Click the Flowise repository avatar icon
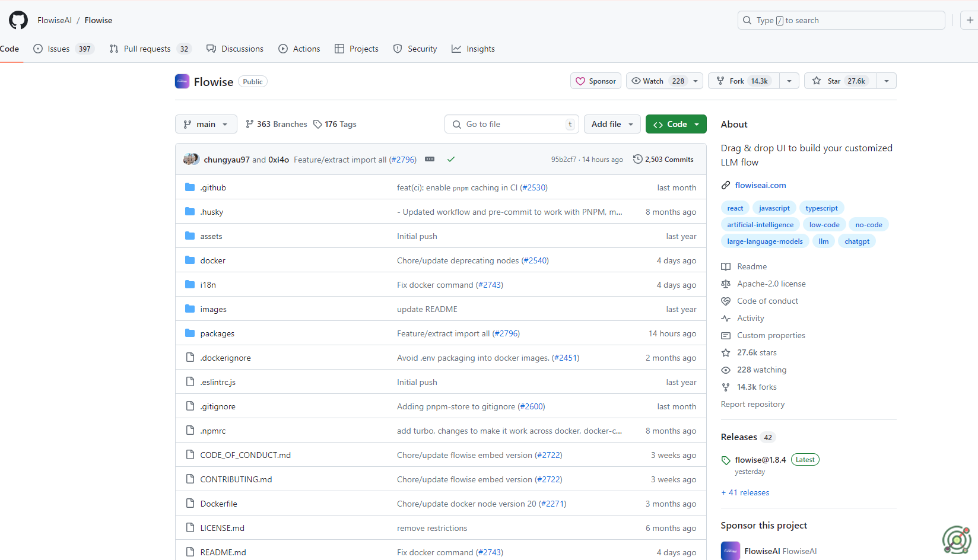The width and height of the screenshot is (978, 560). pos(182,81)
